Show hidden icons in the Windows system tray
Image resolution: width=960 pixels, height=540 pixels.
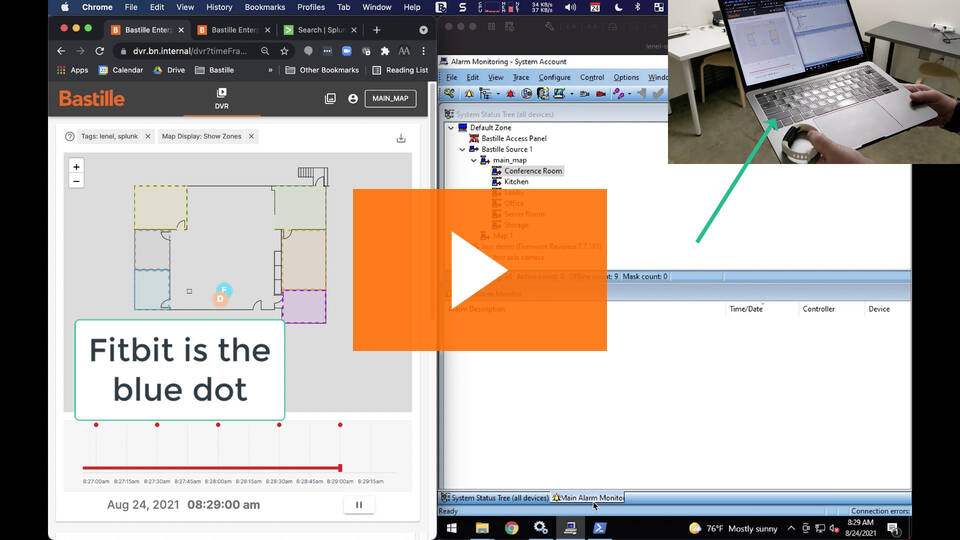click(x=791, y=528)
